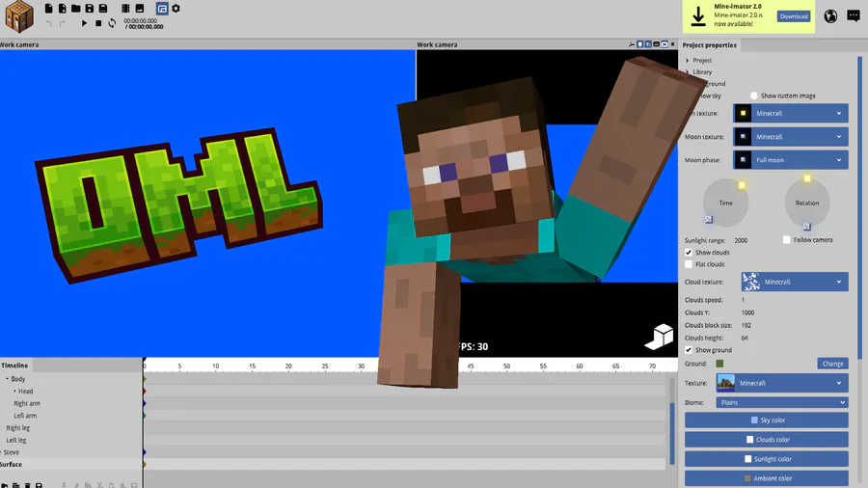The width and height of the screenshot is (868, 488).
Task: Click the save icon below timeline list
Action: 39,485
